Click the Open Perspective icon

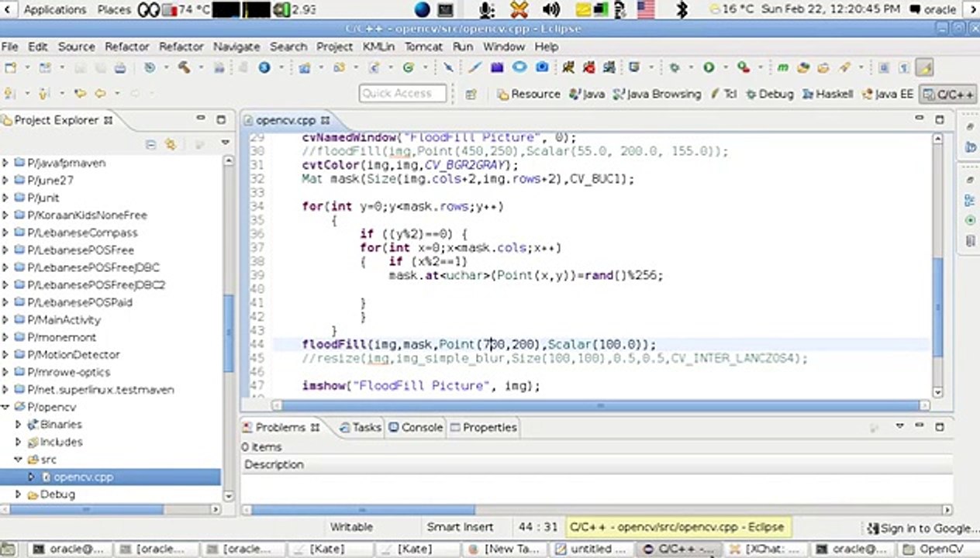pos(471,94)
